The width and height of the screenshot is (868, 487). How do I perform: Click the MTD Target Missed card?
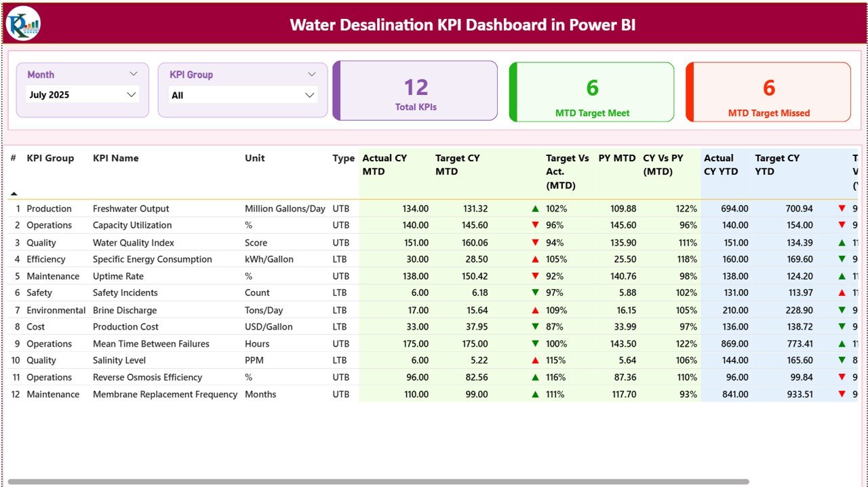(x=768, y=92)
